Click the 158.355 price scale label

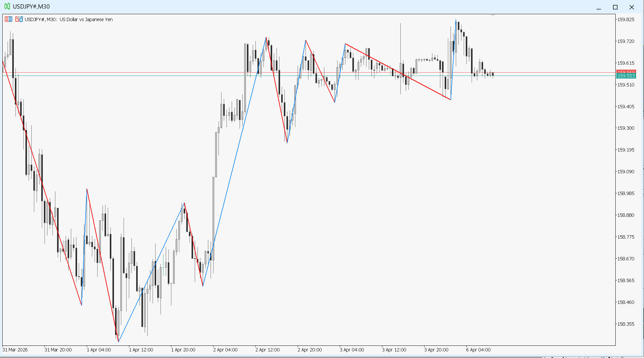(626, 324)
